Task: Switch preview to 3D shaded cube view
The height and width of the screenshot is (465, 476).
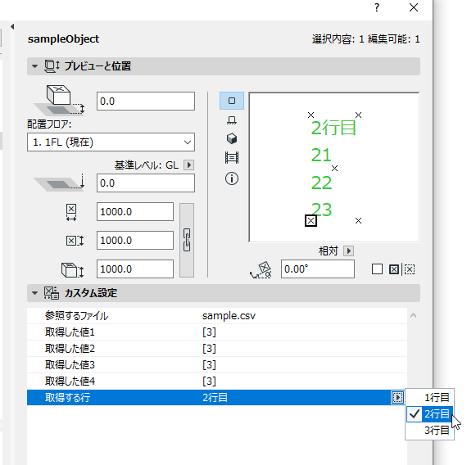Action: pos(232,138)
